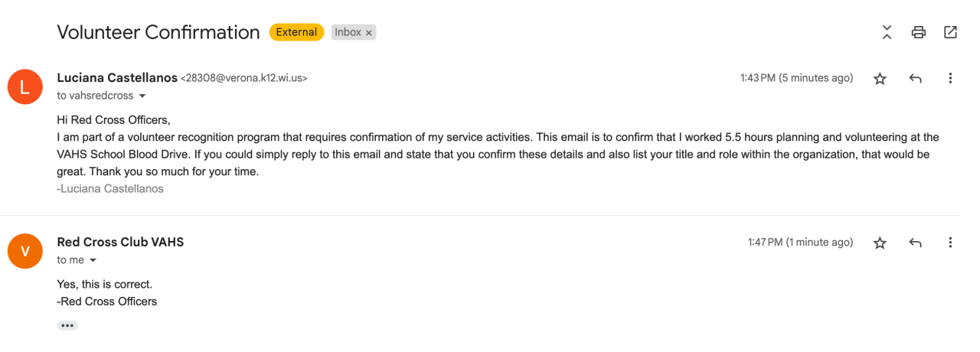The image size is (980, 352).
Task: Open more options for Red Cross reply
Action: click(x=950, y=243)
